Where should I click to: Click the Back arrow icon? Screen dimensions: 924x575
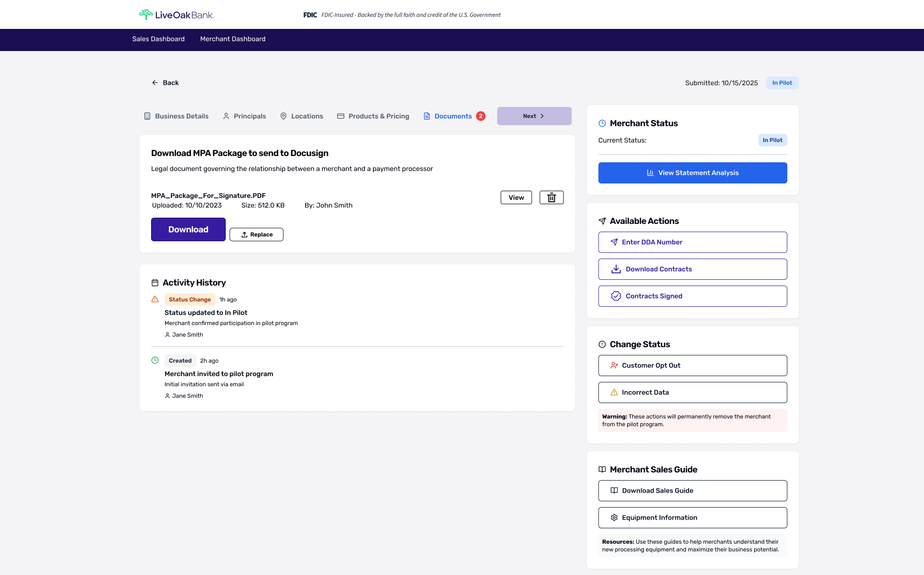pyautogui.click(x=155, y=83)
